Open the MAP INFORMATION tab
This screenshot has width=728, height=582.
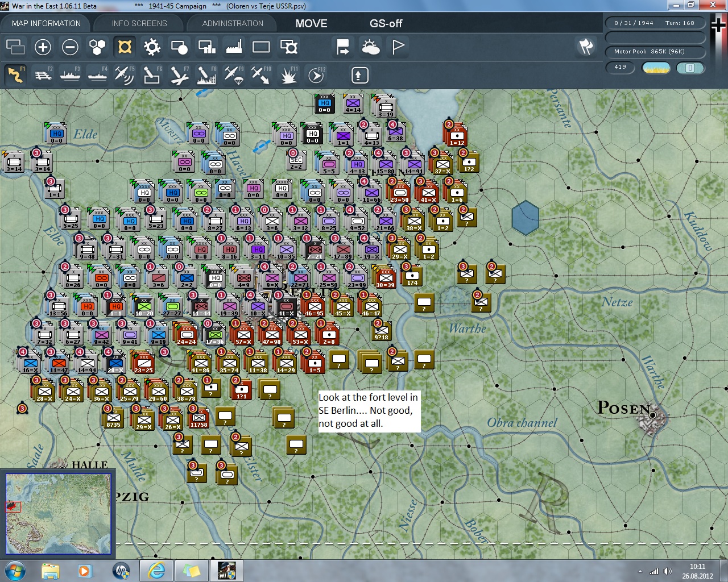46,23
